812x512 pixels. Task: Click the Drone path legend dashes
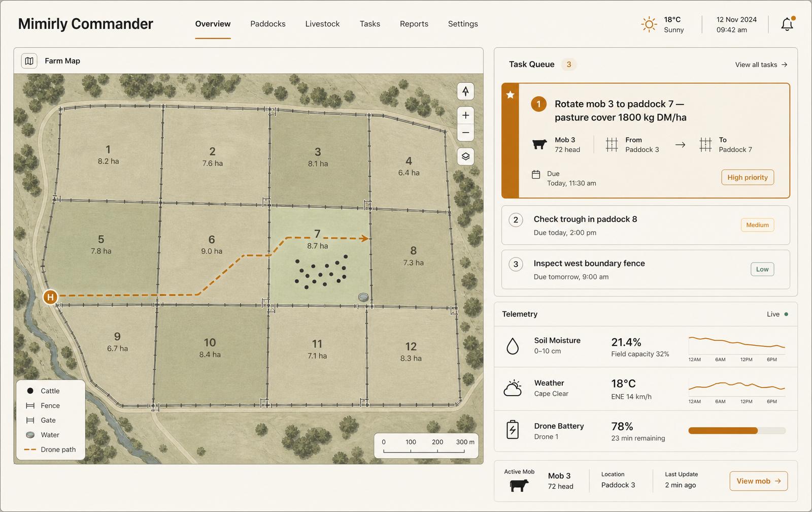point(30,450)
